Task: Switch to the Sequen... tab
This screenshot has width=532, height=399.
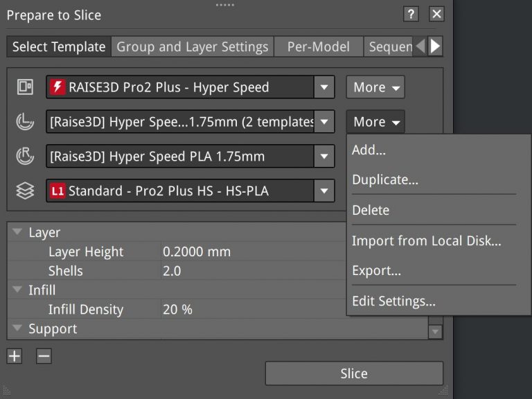Action: click(x=389, y=46)
